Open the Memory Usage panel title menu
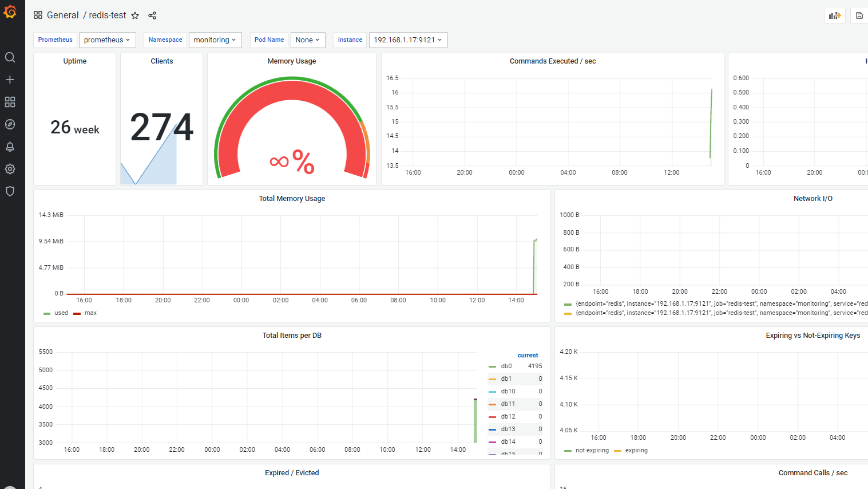868x489 pixels. [292, 61]
